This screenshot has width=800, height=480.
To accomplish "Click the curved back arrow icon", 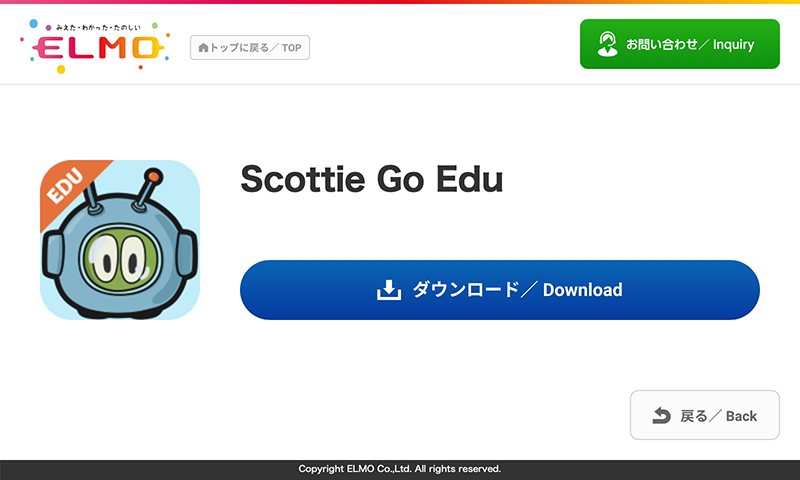I will point(661,415).
